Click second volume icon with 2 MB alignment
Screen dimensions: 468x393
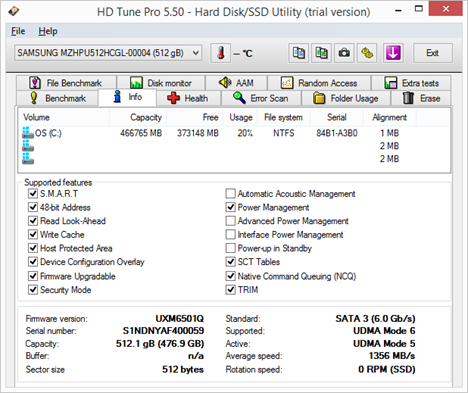tap(28, 146)
